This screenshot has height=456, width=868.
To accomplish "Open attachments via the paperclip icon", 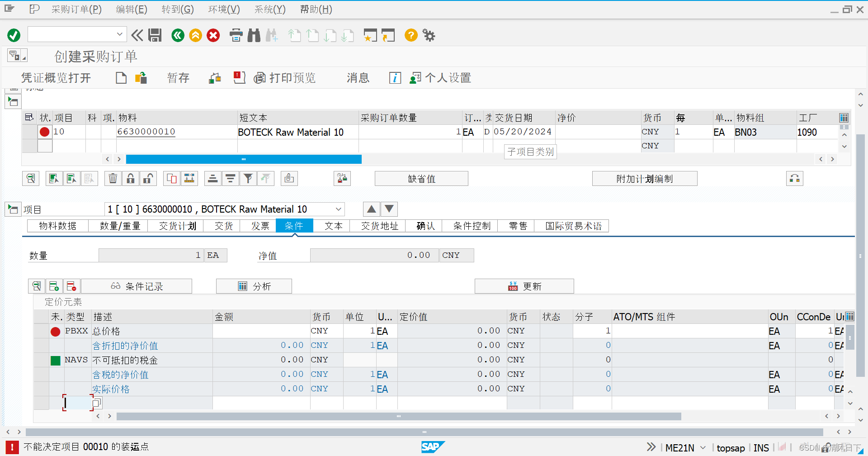I will [x=289, y=178].
